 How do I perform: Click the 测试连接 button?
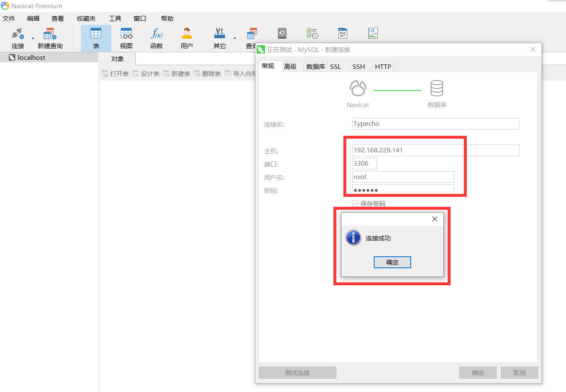(x=297, y=373)
